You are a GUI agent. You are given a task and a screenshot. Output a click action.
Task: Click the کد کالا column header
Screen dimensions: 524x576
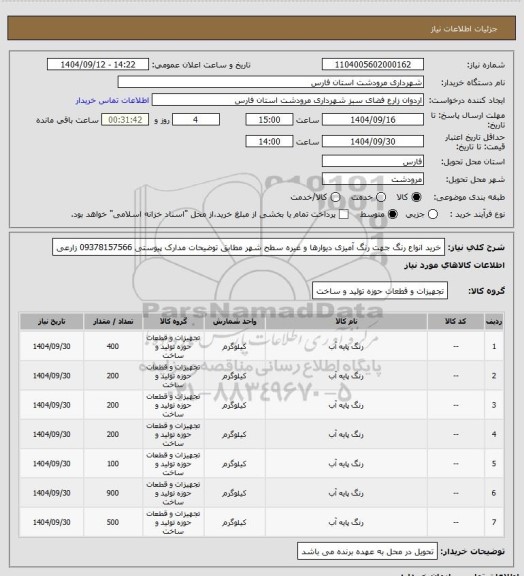click(x=455, y=321)
